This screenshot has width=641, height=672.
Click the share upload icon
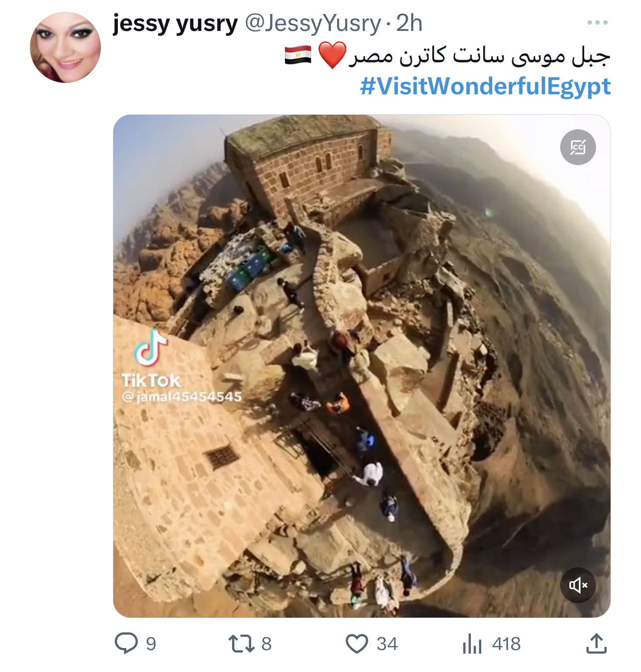click(x=596, y=644)
